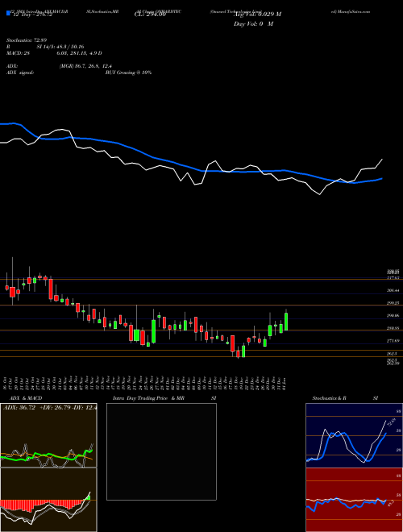
Task: Open the red RSI chart panel
Action: (354, 500)
